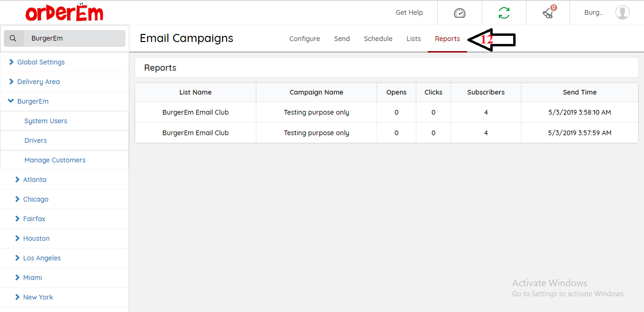Screen dimensions: 644x312
Task: Expand the Atlanta location
Action: click(x=34, y=180)
